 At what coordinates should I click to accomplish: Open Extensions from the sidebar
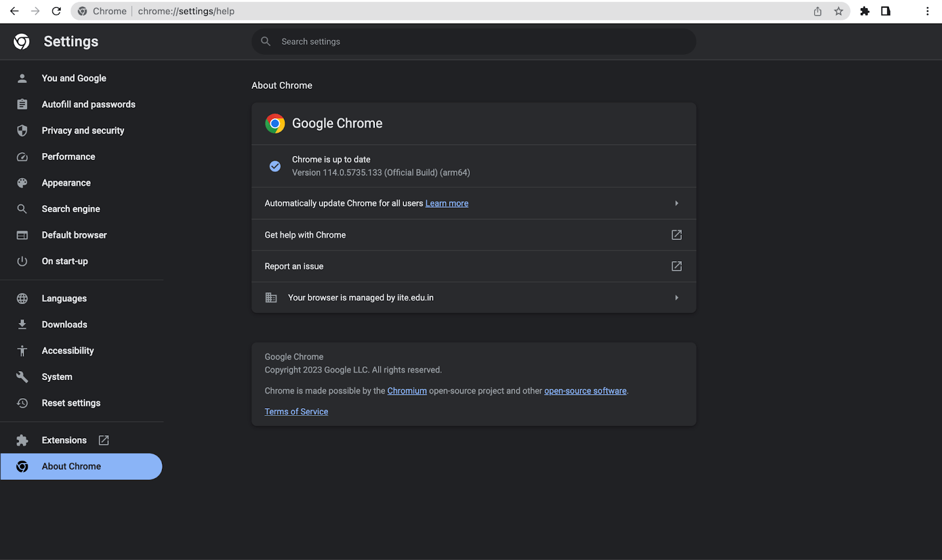(64, 440)
